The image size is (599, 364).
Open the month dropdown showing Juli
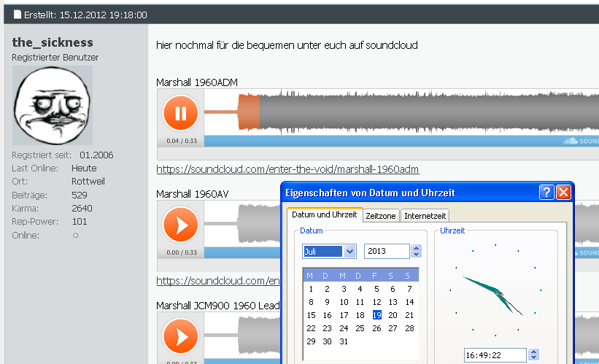coord(349,252)
